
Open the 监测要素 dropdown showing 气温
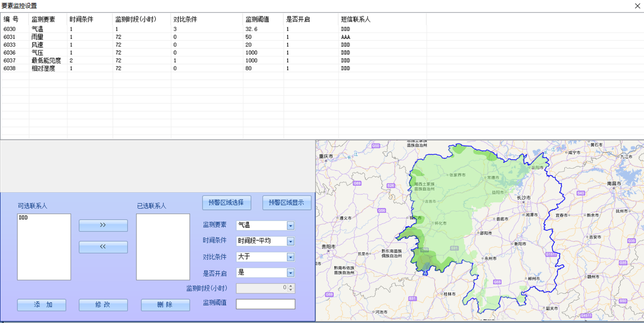[290, 225]
